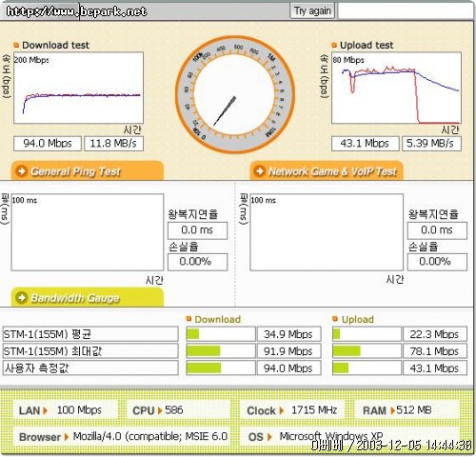Screen dimensions: 476x457
Task: Click the 91.9 Mbps download value
Action: (288, 351)
